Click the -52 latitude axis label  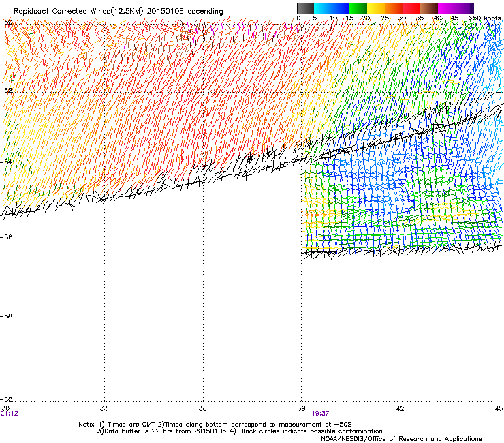coord(6,91)
